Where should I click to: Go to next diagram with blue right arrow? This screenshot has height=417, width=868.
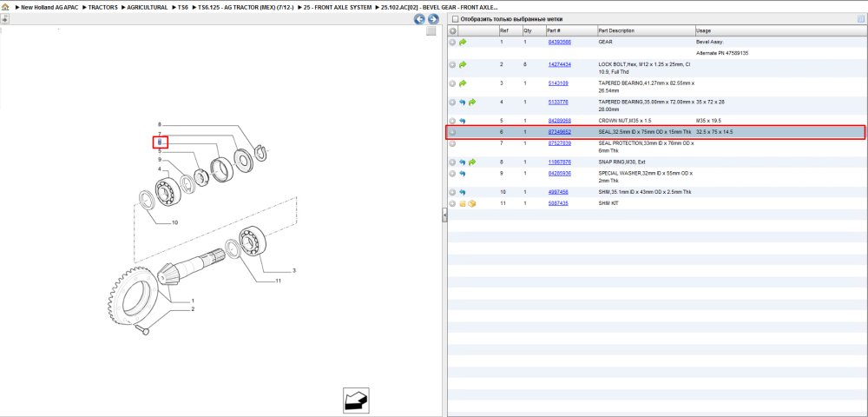(x=433, y=19)
